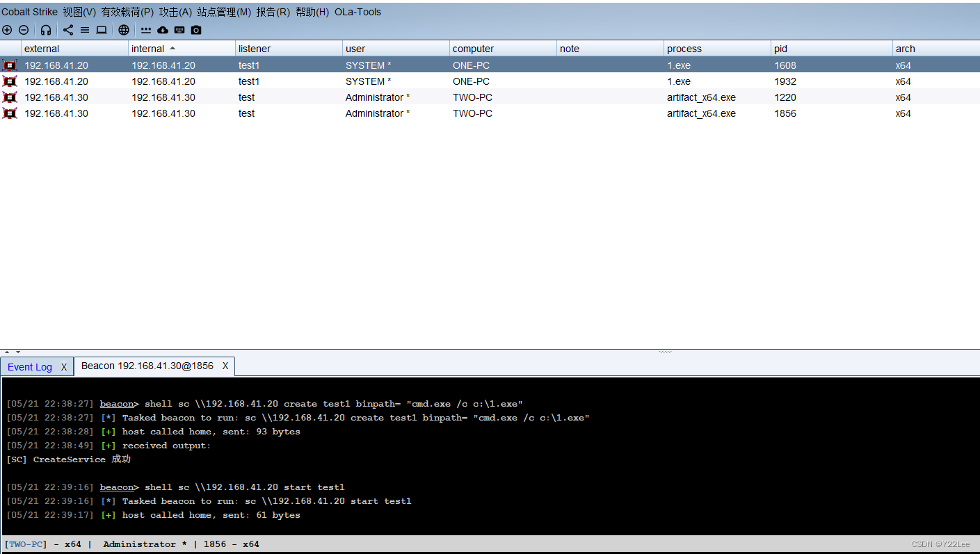This screenshot has height=554, width=980.
Task: Open the 帮助(H) menu
Action: point(312,12)
